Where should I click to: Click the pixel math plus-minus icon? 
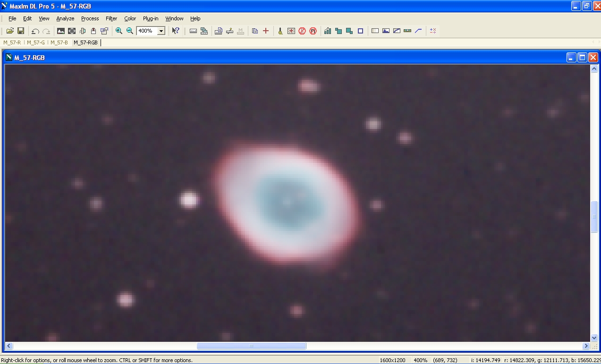pyautogui.click(x=433, y=31)
